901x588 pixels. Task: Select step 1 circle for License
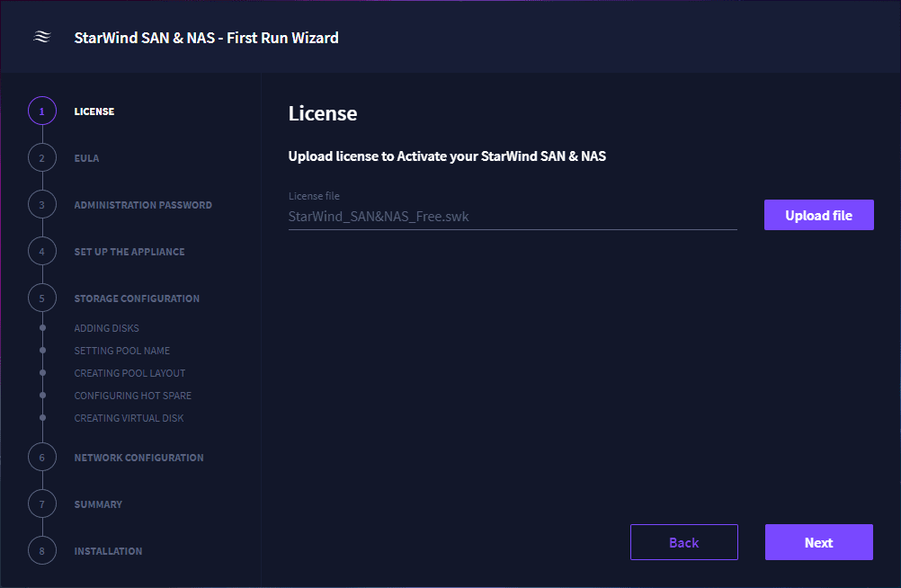42,111
